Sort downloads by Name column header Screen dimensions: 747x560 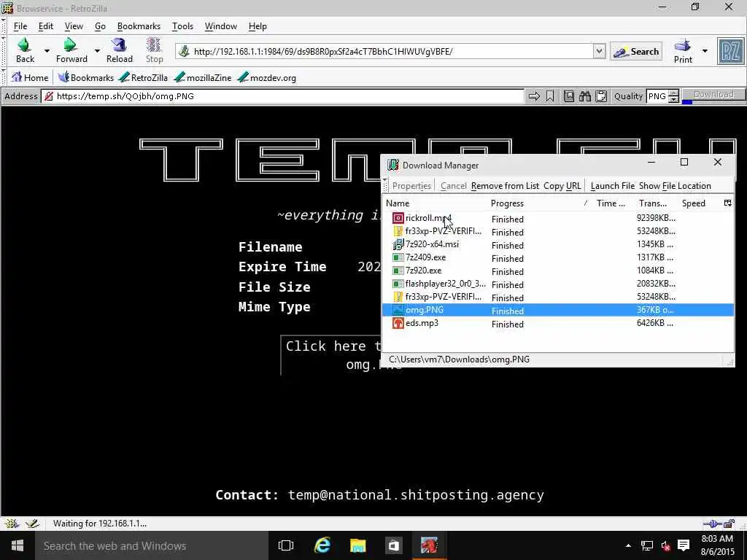pyautogui.click(x=436, y=203)
